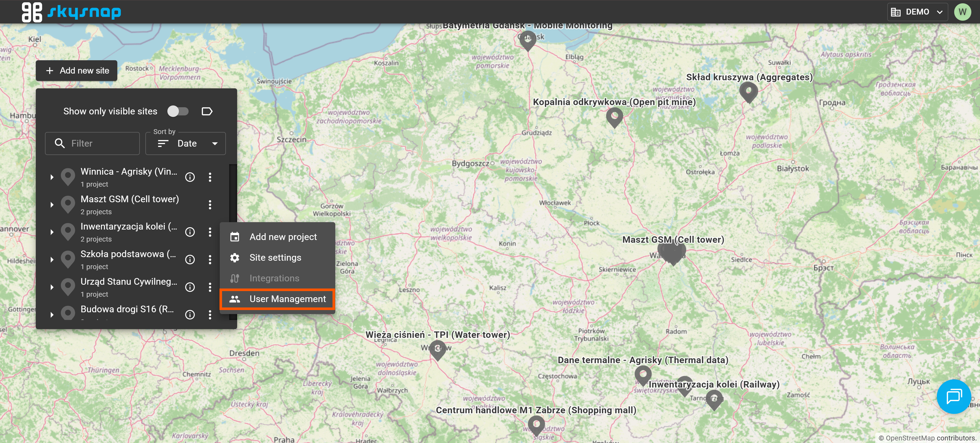Open options menu for Winnica - Agrisky
Viewport: 980px width, 443px height.
click(210, 177)
